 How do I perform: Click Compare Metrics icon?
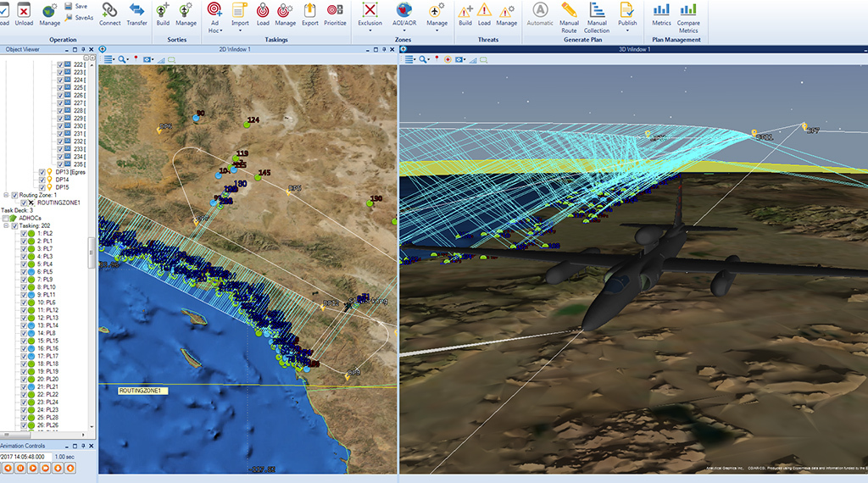[688, 12]
